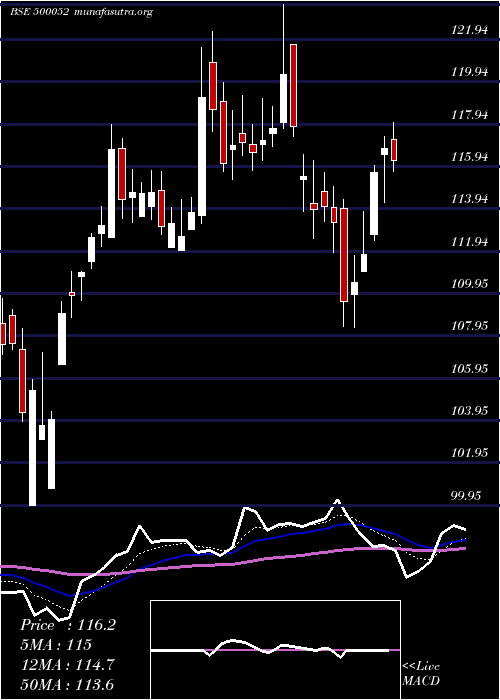Screen dimensions: 500x700
Task: Click the 105.95 price axis label
Action: click(x=470, y=368)
